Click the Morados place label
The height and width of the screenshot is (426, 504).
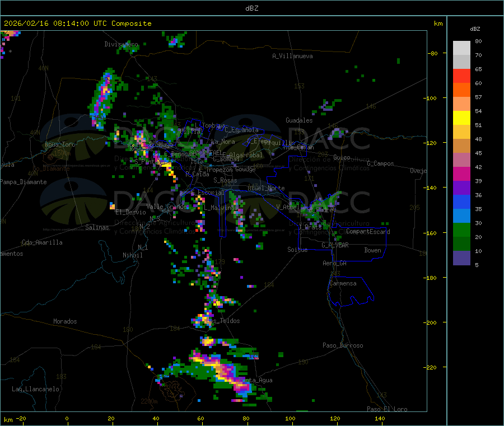click(65, 321)
